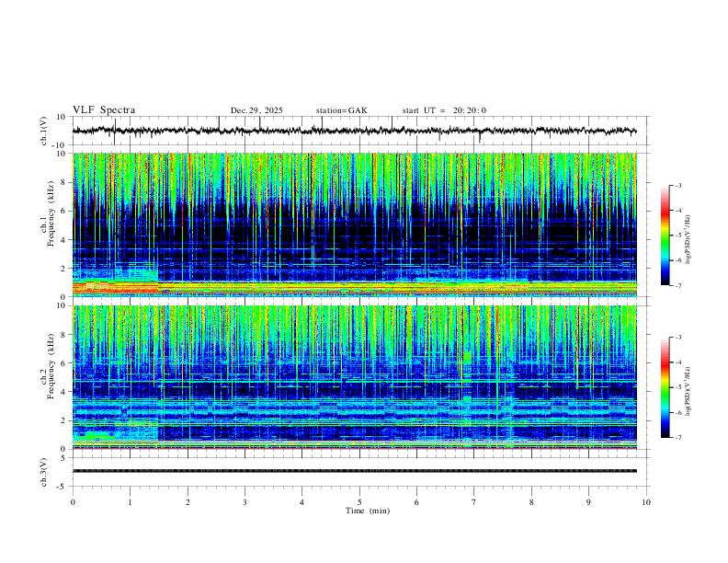Viewport: 728px width, 563px height.
Task: Click the 'station=GAK' label
Action: 342,110
